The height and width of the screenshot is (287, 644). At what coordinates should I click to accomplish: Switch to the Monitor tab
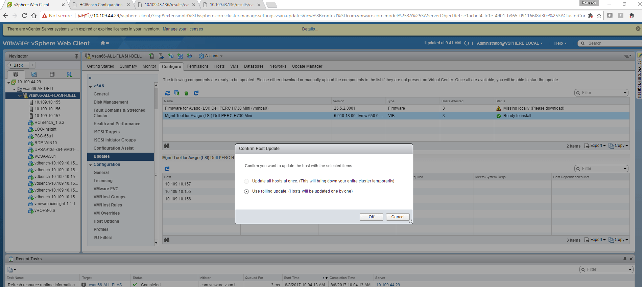149,66
